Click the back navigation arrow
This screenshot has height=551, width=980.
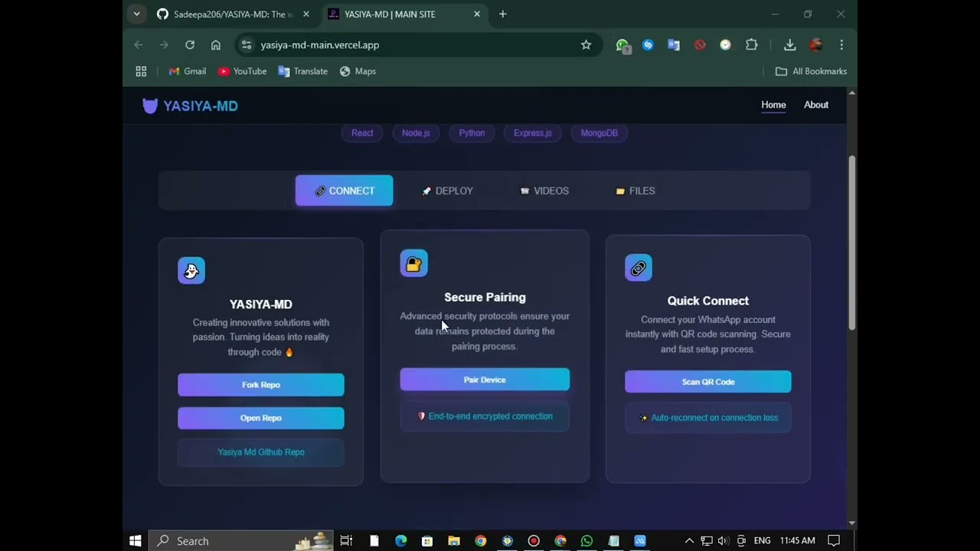point(139,45)
